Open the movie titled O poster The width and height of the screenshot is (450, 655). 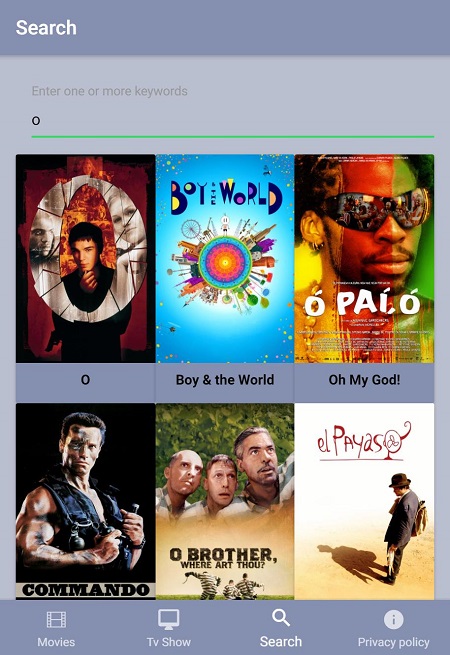click(x=85, y=259)
